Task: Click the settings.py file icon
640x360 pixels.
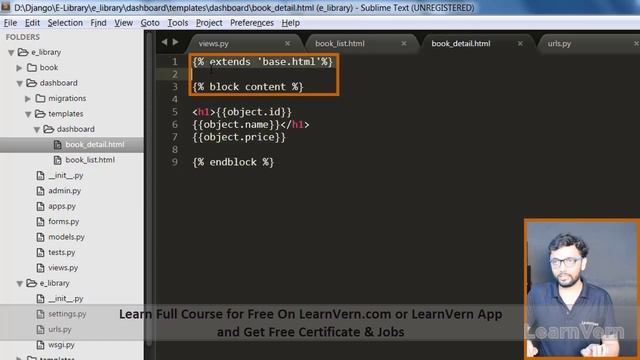Action: 40,314
